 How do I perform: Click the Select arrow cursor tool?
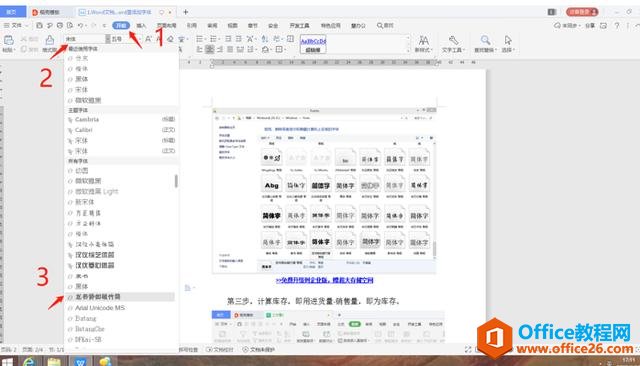[508, 40]
